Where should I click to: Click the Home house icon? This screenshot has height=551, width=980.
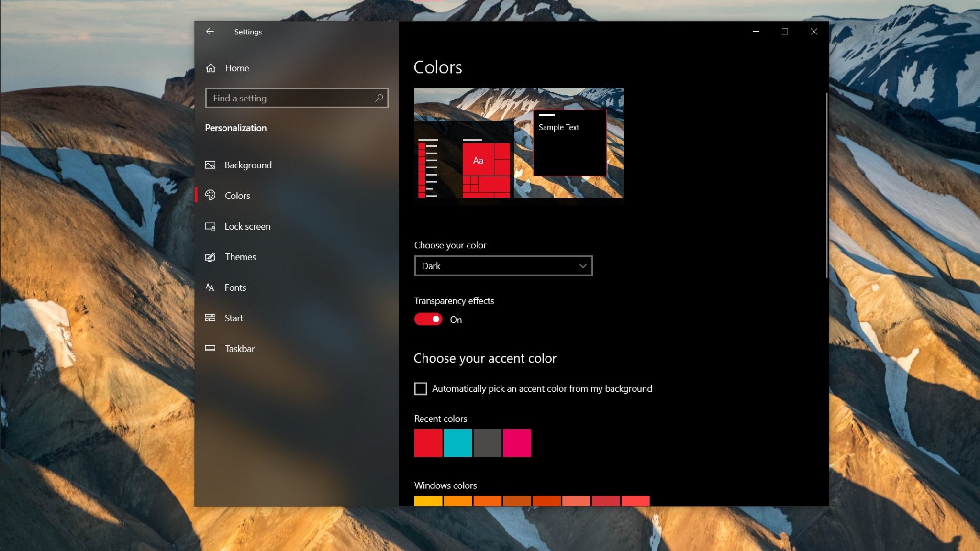(211, 68)
